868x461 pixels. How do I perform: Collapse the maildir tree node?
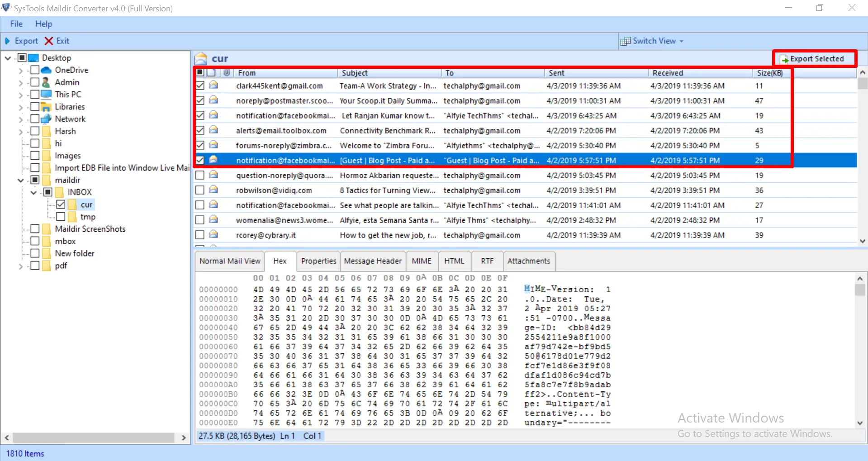[21, 181]
